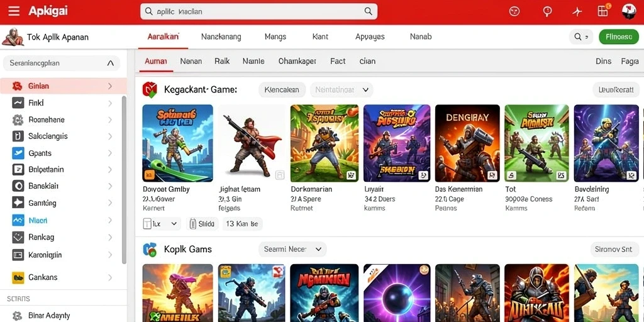
Task: Click the Stido button
Action: click(x=203, y=224)
